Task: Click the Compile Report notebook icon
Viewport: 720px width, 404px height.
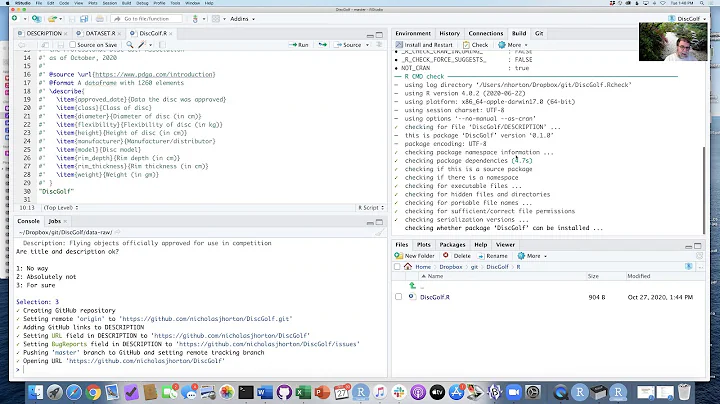Action: [162, 45]
